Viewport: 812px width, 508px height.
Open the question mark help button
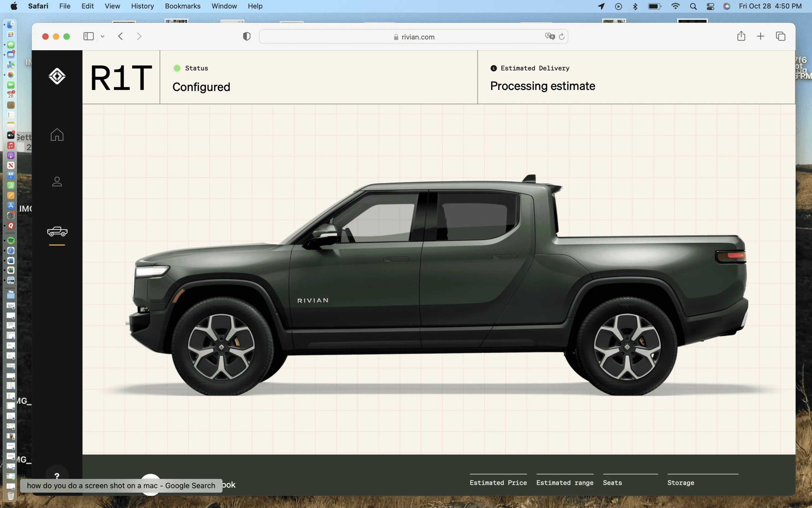click(57, 476)
